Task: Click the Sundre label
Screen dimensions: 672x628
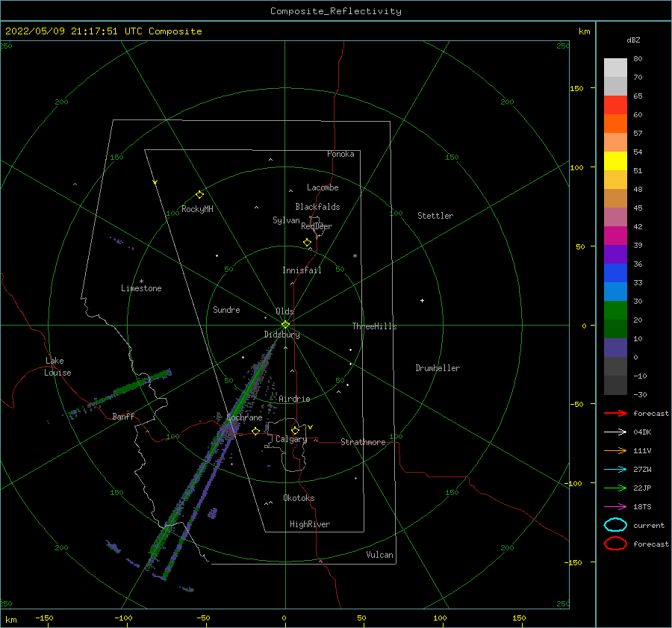Action: click(226, 309)
